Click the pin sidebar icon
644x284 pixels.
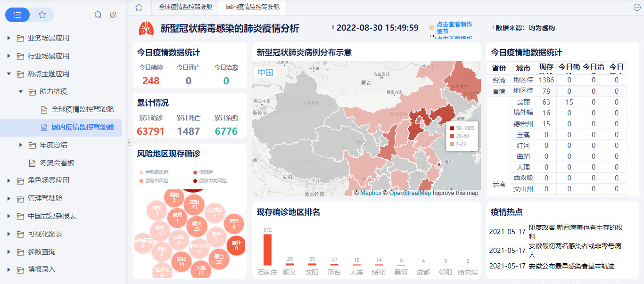tap(112, 15)
